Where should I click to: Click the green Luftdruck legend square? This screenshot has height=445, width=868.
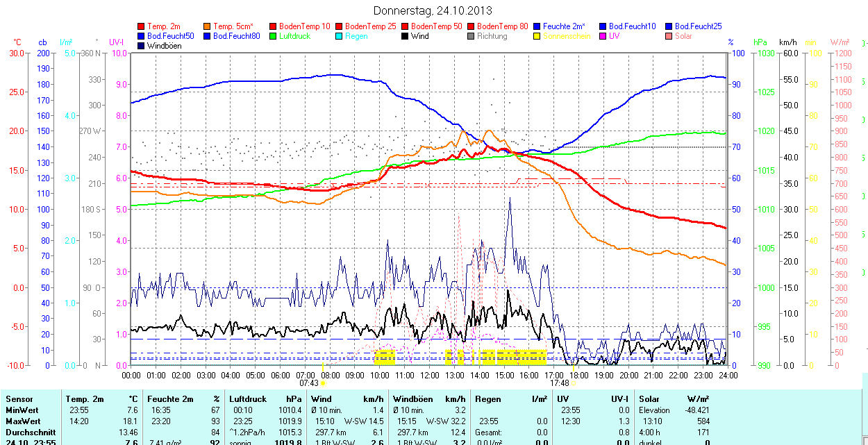(274, 36)
